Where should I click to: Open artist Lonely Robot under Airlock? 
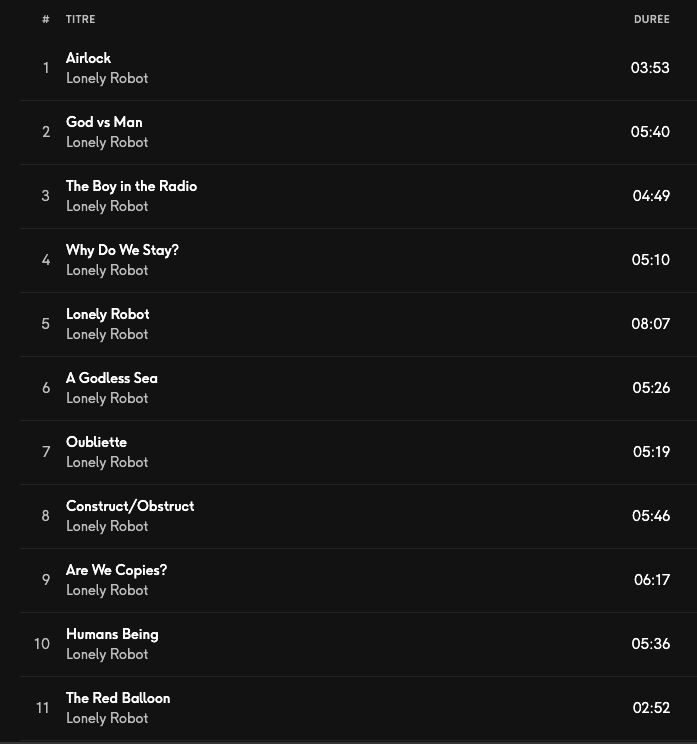(x=107, y=78)
